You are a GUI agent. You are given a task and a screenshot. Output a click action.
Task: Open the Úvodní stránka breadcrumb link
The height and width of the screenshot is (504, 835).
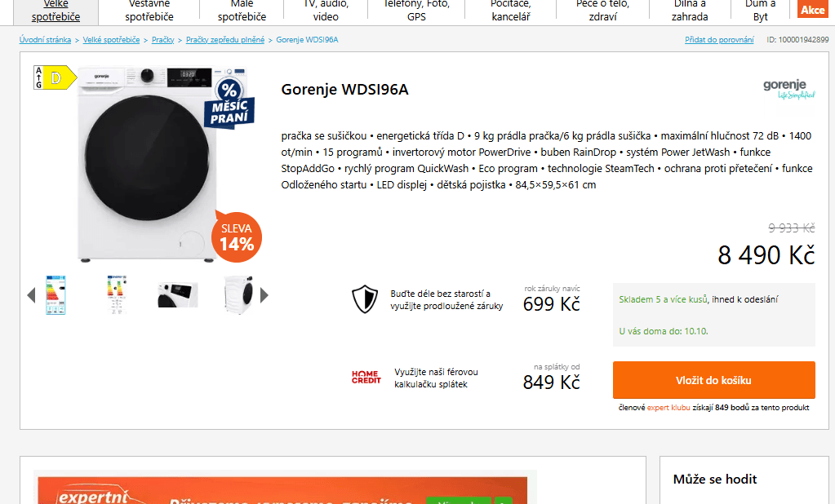tap(45, 40)
